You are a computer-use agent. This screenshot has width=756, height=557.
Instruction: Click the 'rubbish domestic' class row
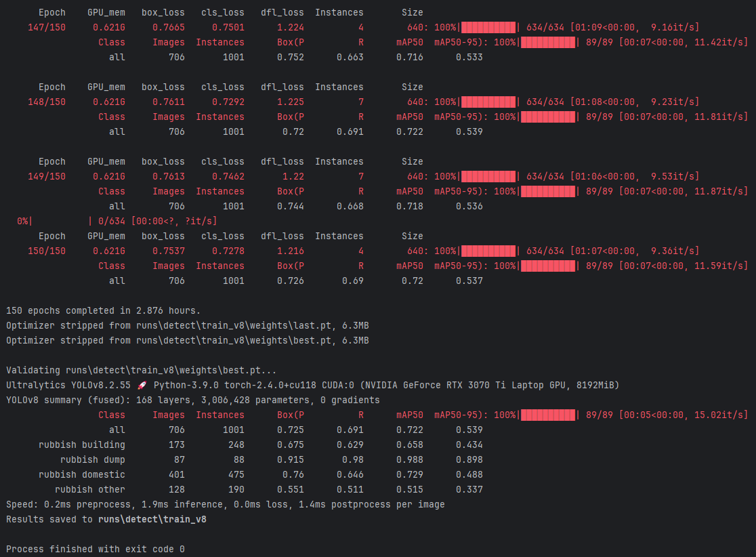(260, 474)
